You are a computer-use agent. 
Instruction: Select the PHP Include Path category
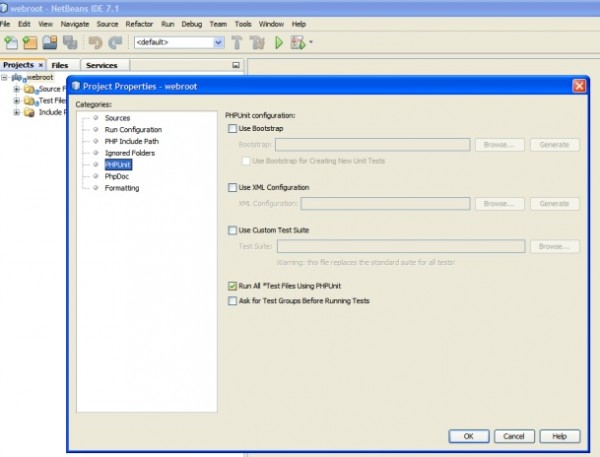(132, 142)
